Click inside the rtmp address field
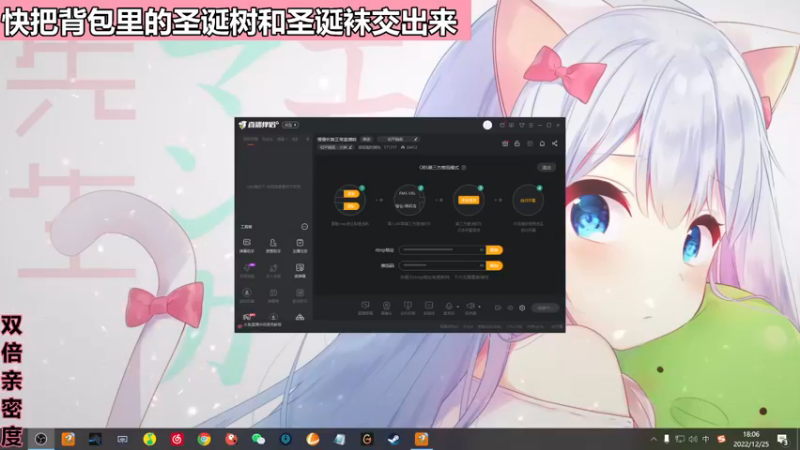Image resolution: width=800 pixels, height=450 pixels. click(440, 250)
